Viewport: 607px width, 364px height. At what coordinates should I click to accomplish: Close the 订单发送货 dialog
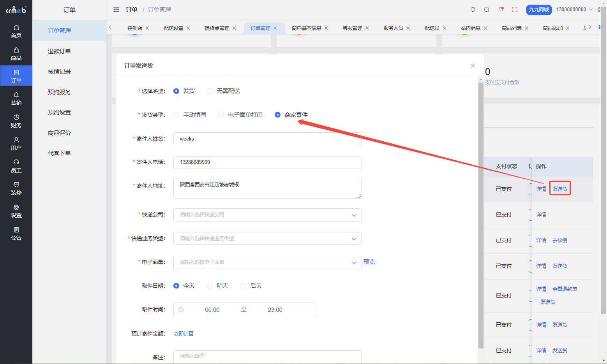click(x=473, y=66)
